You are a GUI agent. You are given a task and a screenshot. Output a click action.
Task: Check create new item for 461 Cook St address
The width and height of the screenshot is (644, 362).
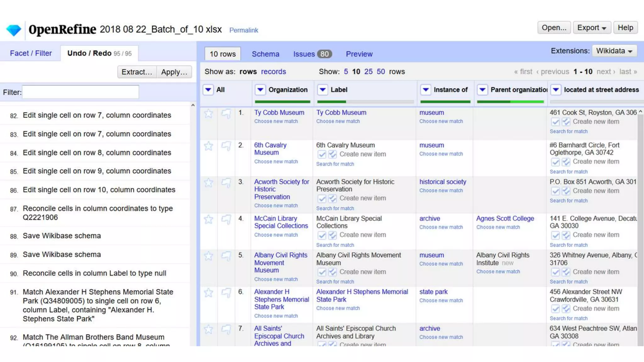(555, 122)
